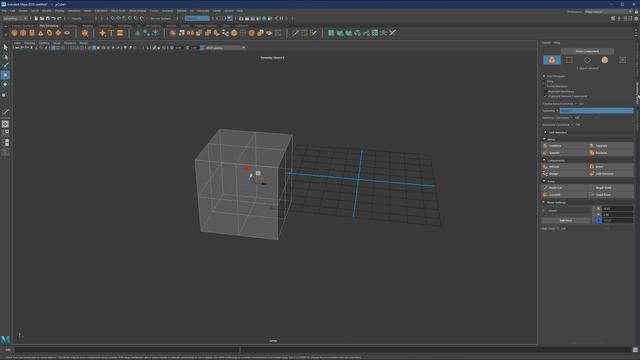Image resolution: width=640 pixels, height=360 pixels.
Task: Click the polygon Type (T) shelf icon
Action: 111,33
